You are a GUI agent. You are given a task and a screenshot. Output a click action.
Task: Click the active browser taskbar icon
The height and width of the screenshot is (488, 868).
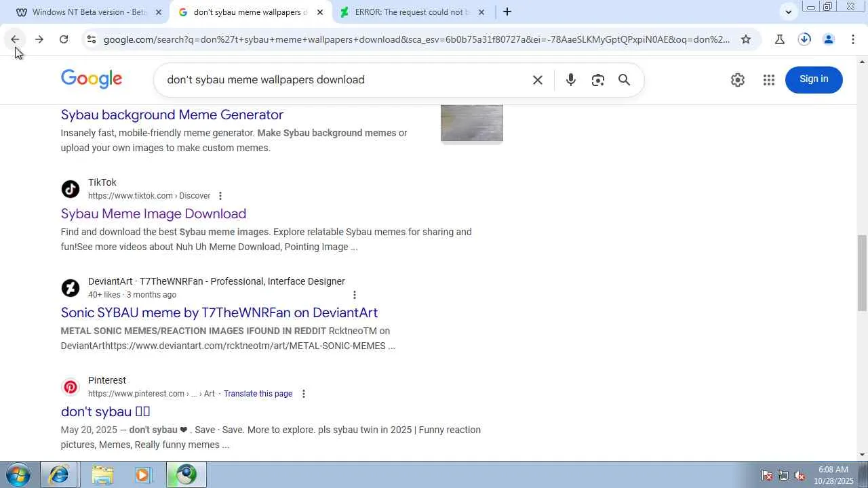[186, 474]
